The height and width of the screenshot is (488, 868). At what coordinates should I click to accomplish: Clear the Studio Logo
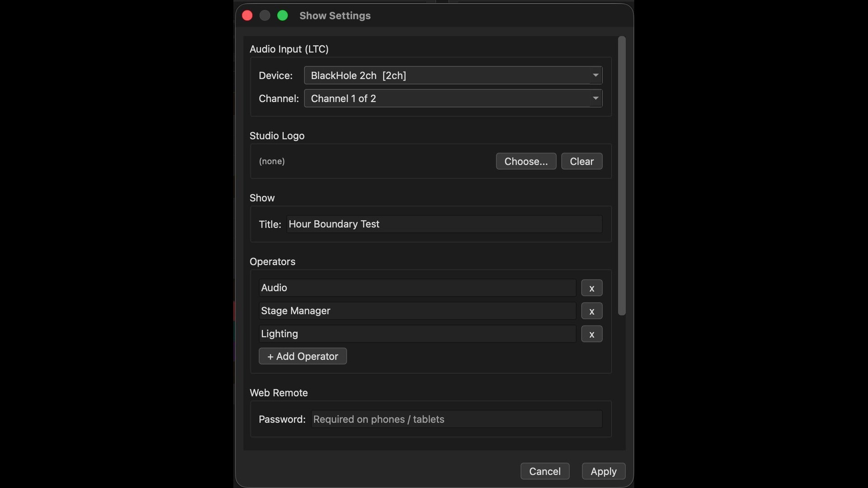[x=581, y=161]
